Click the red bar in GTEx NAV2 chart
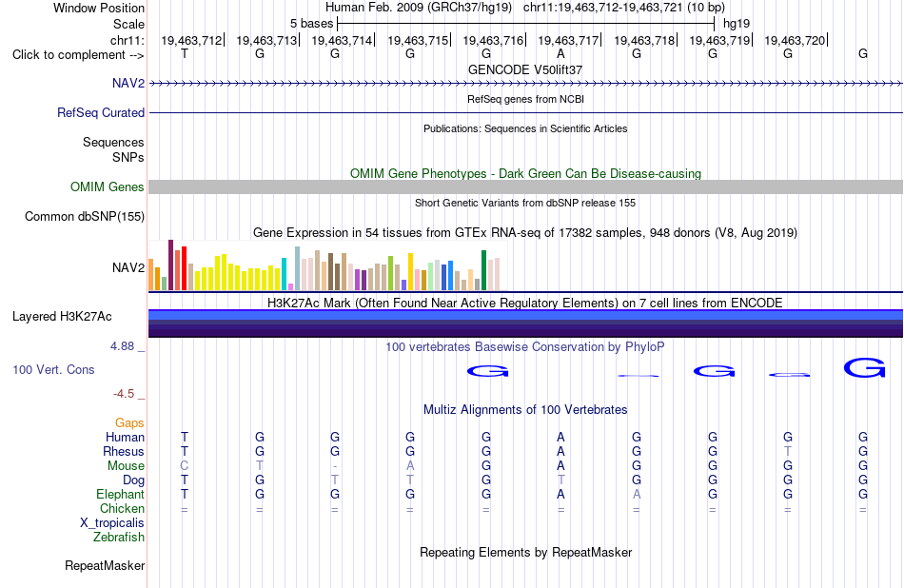This screenshot has width=904, height=588. coord(184,268)
